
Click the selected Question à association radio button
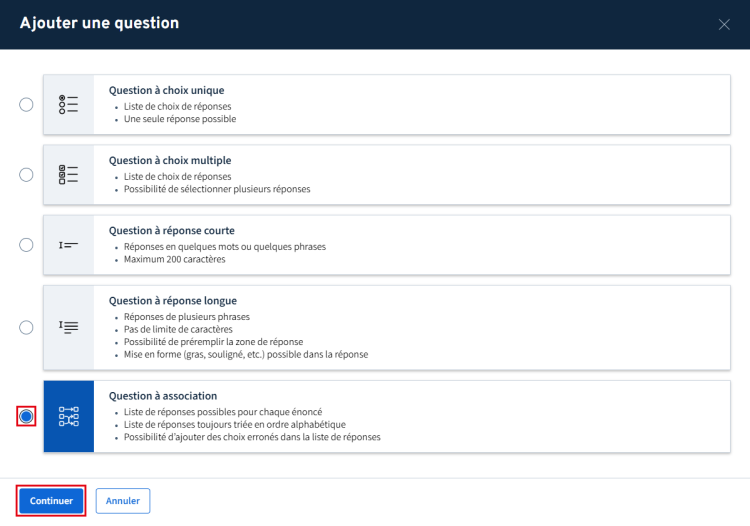26,416
